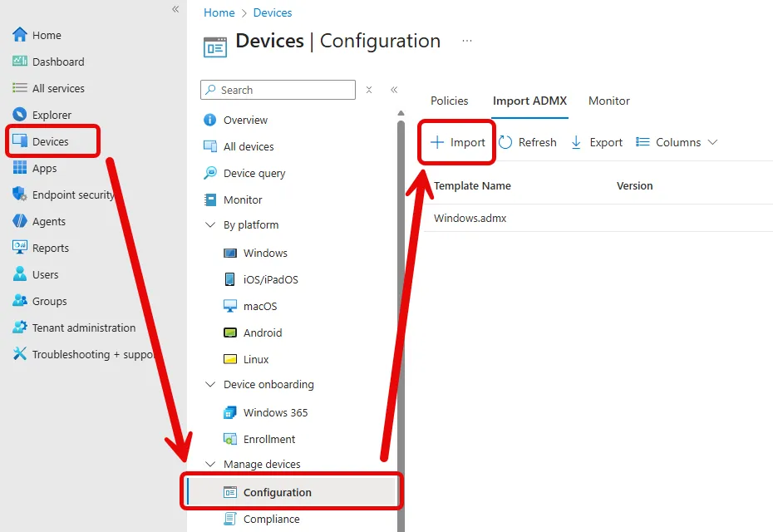Collapse the Devices resource menu

point(394,89)
